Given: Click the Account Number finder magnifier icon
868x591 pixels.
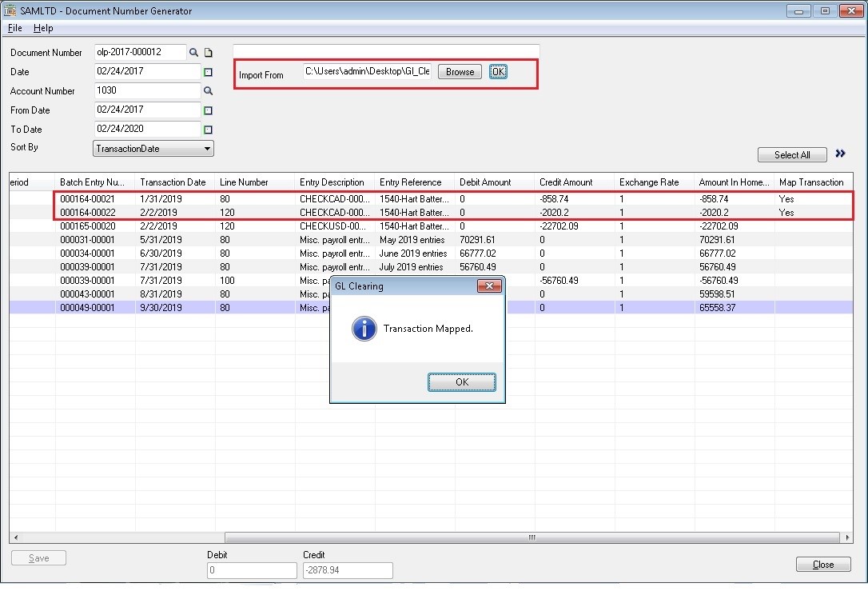Looking at the screenshot, I should click(x=208, y=91).
